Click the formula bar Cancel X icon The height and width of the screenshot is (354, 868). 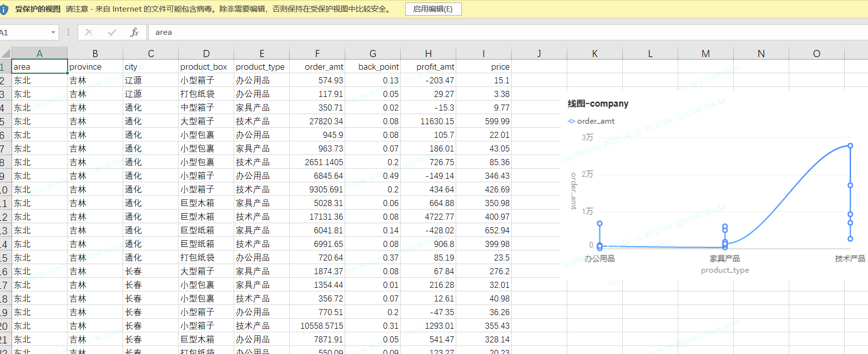89,32
